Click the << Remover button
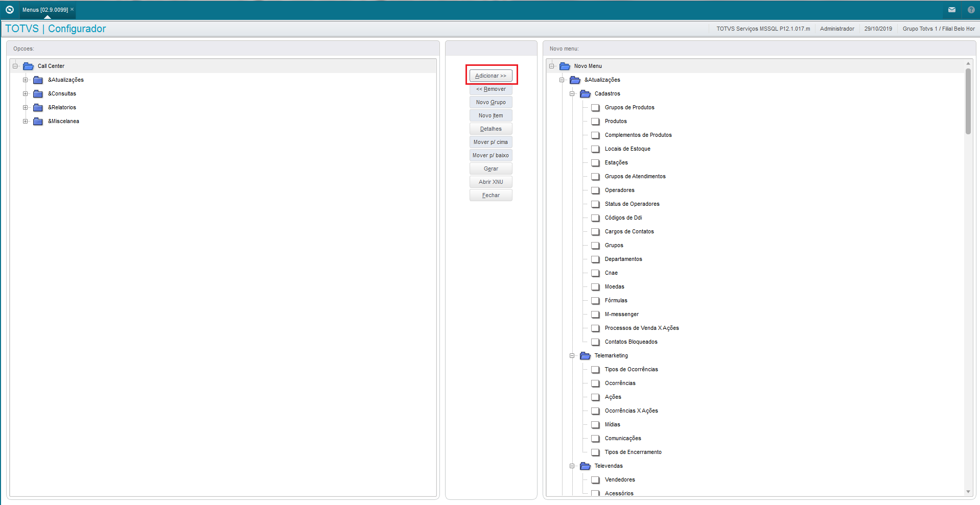 click(491, 89)
